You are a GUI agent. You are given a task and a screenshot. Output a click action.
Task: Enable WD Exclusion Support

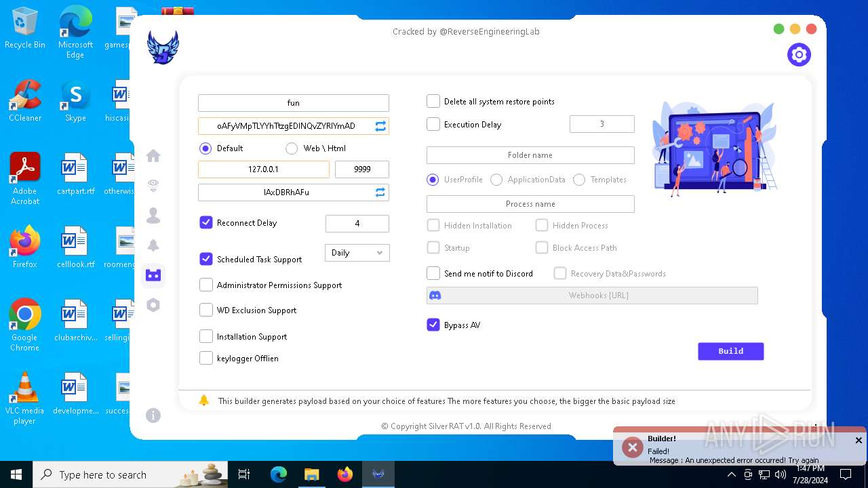[206, 310]
